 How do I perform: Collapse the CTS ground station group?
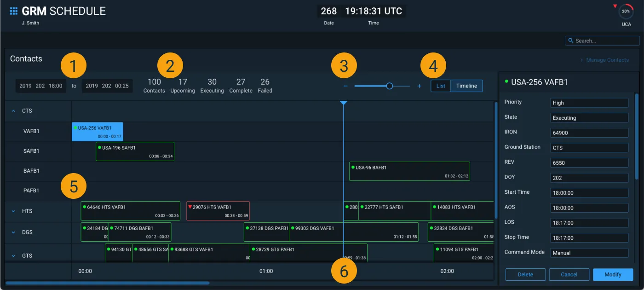pos(12,110)
